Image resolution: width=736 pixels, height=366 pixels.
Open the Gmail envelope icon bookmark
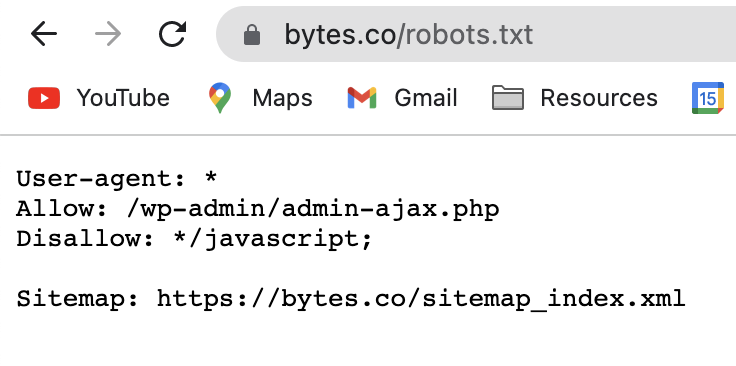[361, 98]
